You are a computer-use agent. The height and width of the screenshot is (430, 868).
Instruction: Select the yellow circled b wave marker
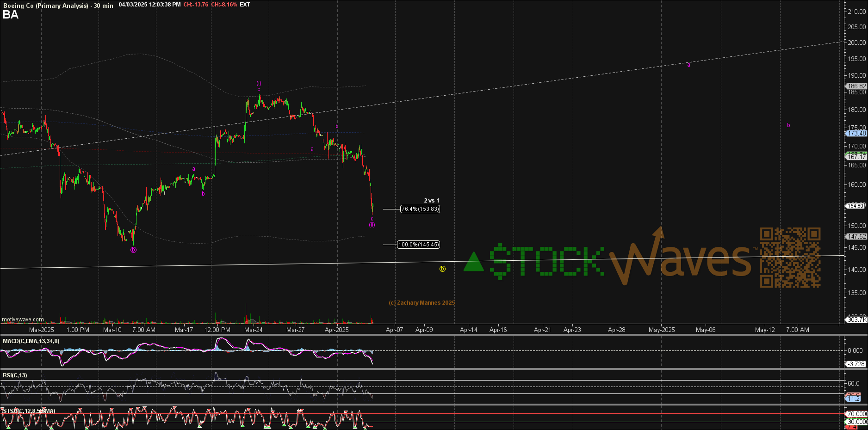pos(442,269)
